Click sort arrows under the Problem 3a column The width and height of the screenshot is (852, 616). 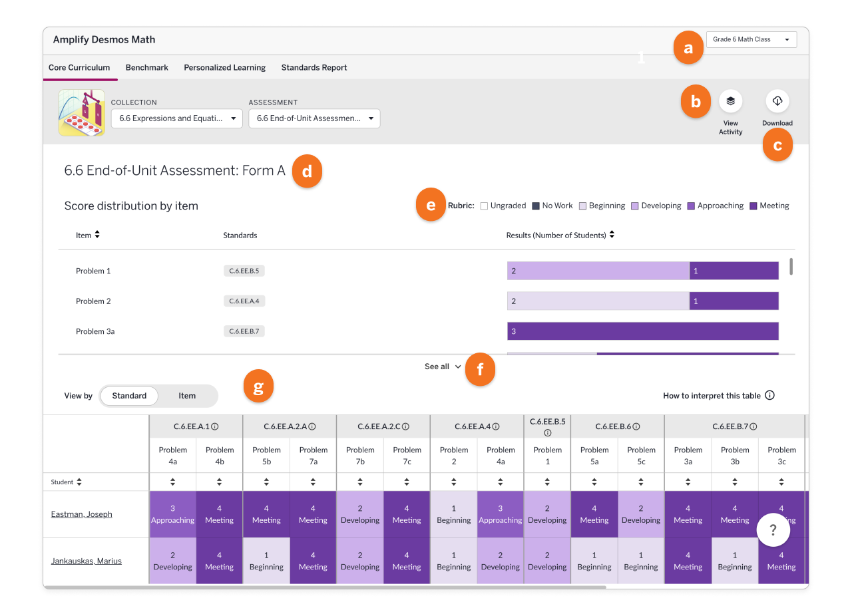[x=688, y=482]
